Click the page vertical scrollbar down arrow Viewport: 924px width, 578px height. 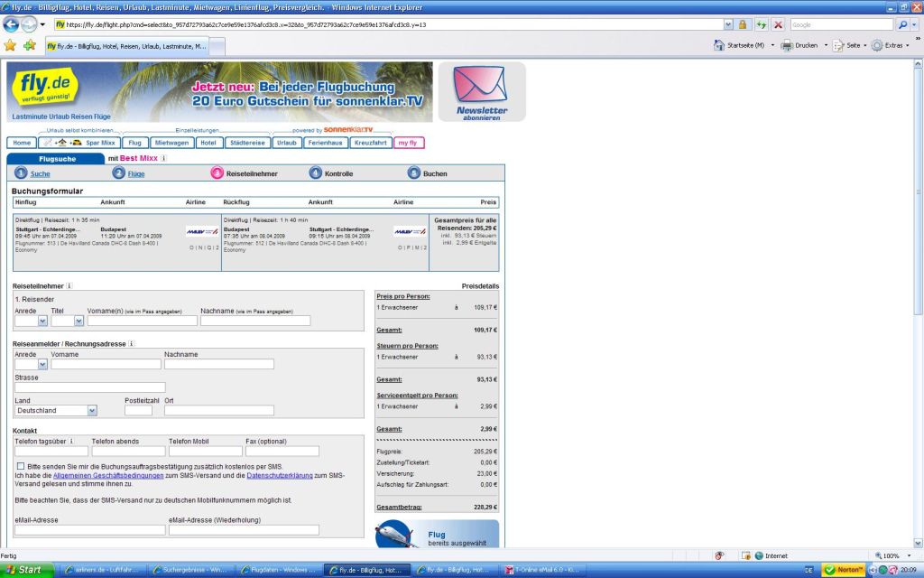pos(918,543)
